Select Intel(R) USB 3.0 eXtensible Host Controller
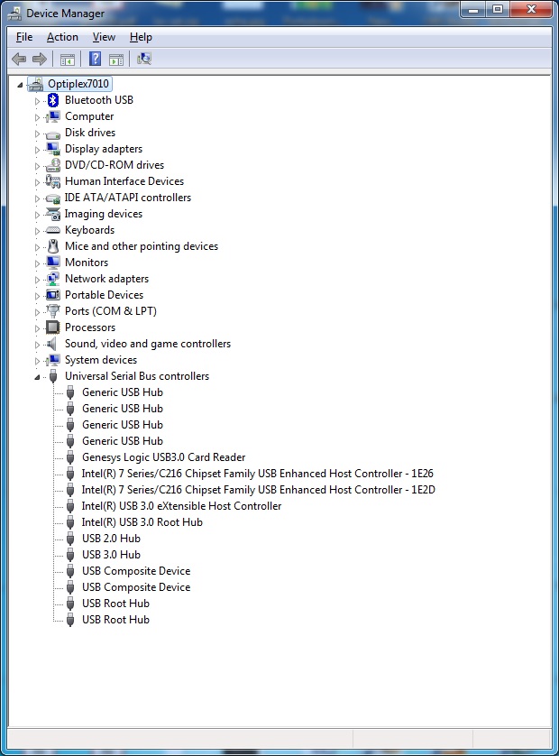 click(x=181, y=506)
